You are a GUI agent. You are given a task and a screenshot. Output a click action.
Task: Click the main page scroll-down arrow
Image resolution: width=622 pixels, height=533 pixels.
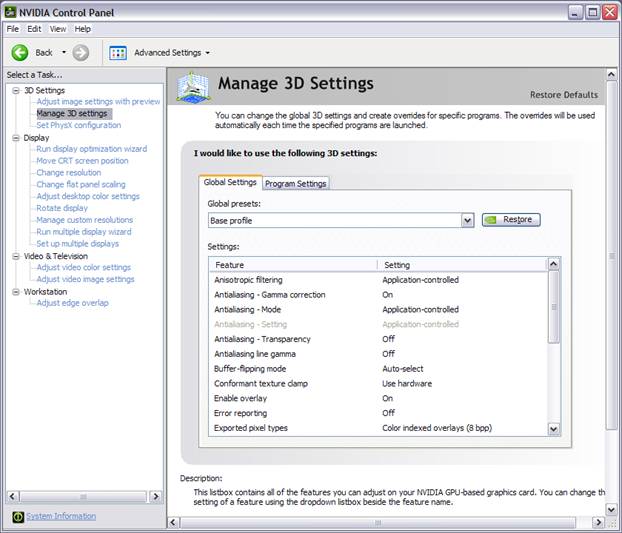tap(611, 509)
